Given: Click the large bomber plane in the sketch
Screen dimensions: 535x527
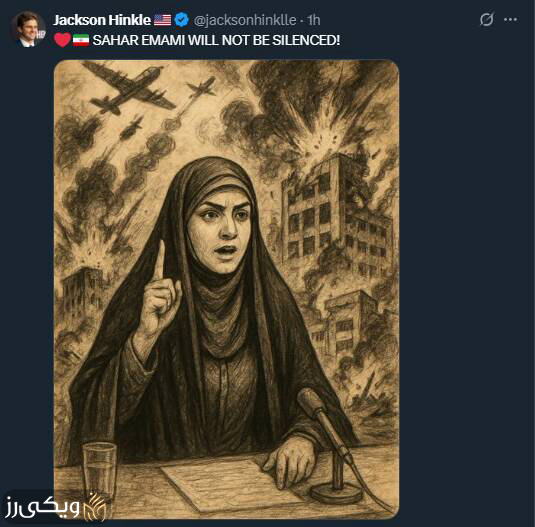Looking at the screenshot, I should [129, 89].
